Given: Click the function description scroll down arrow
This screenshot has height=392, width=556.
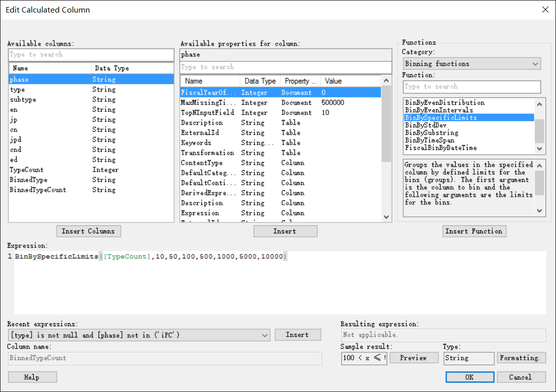Looking at the screenshot, I should [539, 210].
